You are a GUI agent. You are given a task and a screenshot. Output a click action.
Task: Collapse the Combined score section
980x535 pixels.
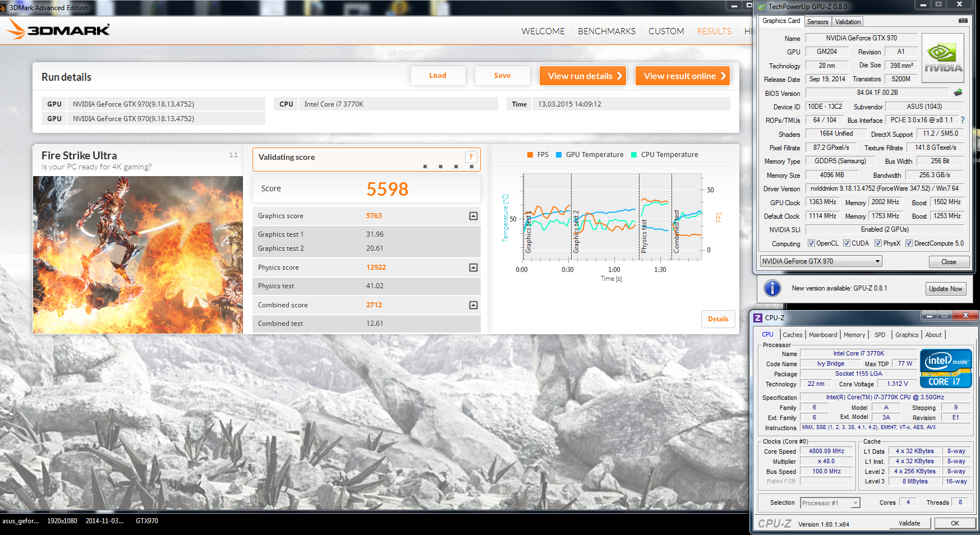(x=473, y=305)
